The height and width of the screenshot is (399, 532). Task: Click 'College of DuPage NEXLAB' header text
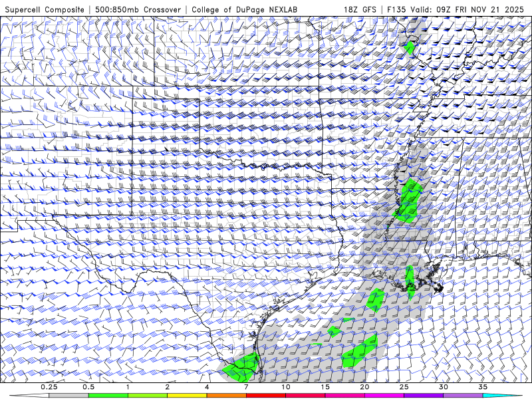[x=244, y=9]
